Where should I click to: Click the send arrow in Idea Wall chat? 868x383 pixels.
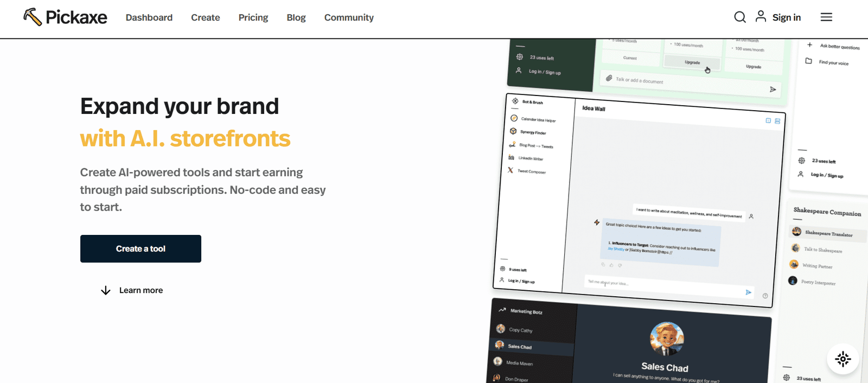[x=748, y=292]
